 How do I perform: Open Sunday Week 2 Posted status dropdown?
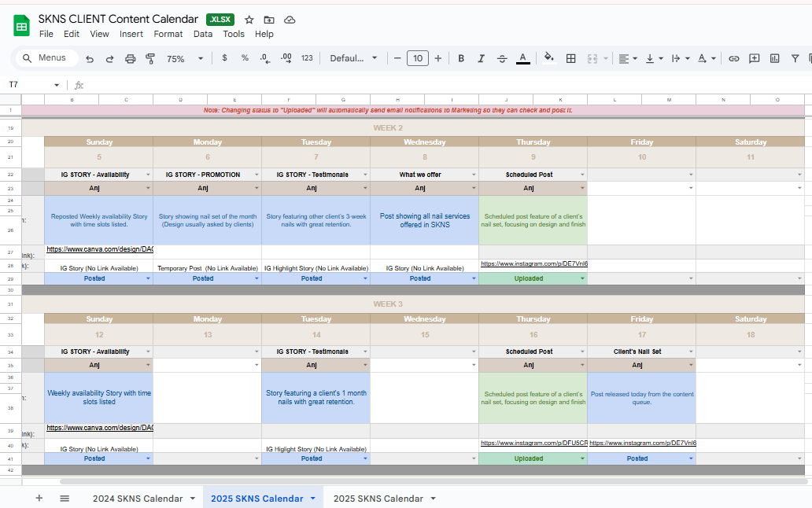pos(147,278)
